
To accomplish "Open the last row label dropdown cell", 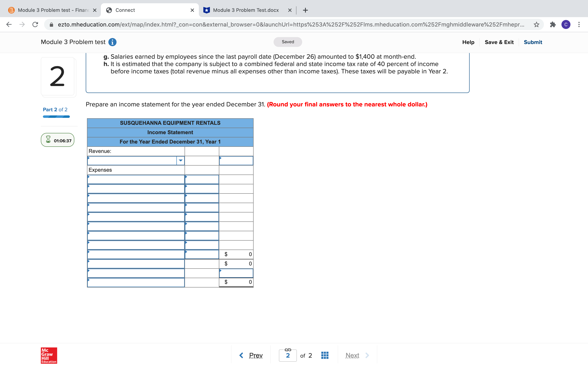I will tap(136, 283).
